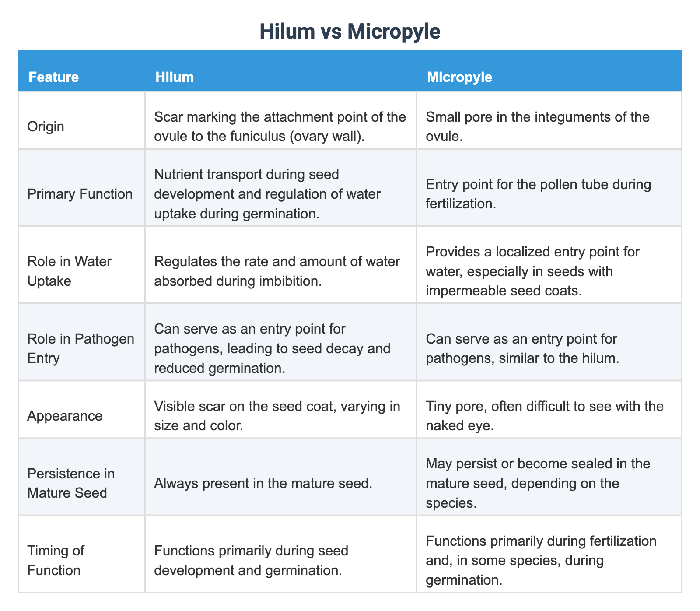700x611 pixels.
Task: Select the 'Role in Pathogen Entry' row label
Action: point(80,348)
